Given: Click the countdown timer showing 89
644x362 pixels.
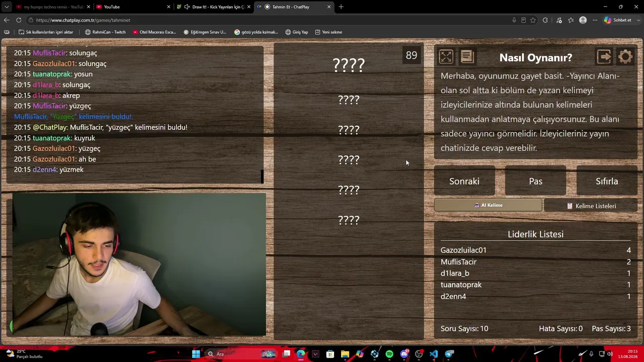Looking at the screenshot, I should point(412,55).
